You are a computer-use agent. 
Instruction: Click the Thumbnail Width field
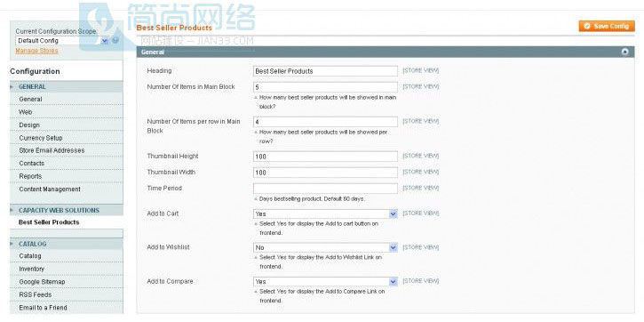click(325, 173)
